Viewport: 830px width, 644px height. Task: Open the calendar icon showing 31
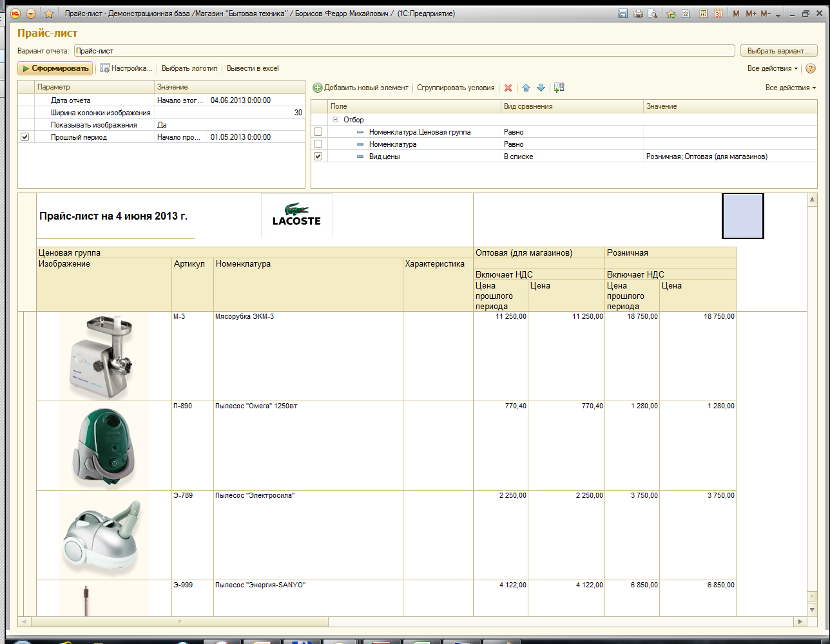[x=718, y=14]
